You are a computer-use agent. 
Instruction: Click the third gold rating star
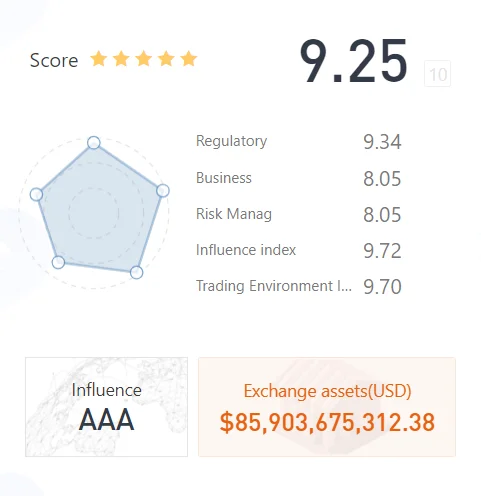tap(144, 59)
